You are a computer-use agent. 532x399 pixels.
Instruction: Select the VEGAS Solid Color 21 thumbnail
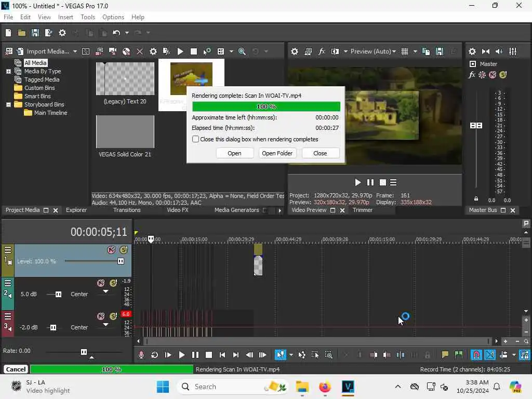125,131
